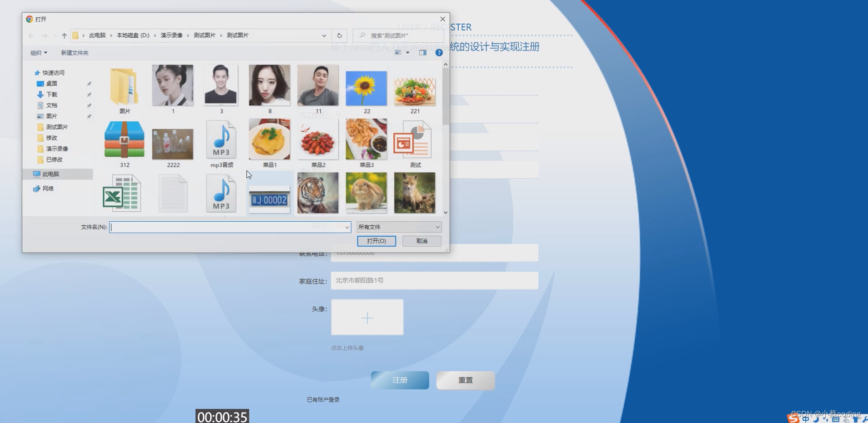This screenshot has height=423, width=868.
Task: Click the avatar upload plus box
Action: tap(367, 317)
